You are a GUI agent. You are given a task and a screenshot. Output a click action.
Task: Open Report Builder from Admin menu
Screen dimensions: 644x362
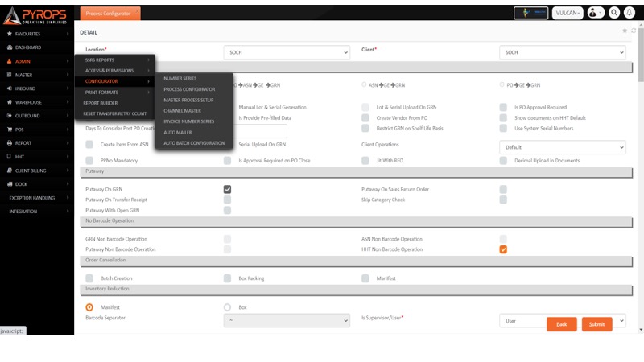pos(100,103)
